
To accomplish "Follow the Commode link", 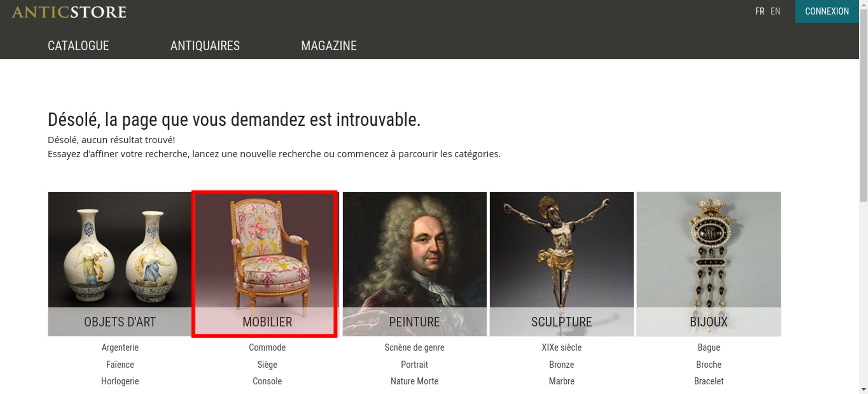I will click(267, 347).
